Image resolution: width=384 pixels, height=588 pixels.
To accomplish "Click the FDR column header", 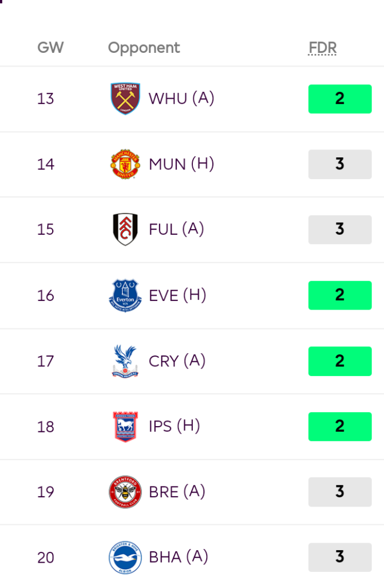I will point(323,48).
